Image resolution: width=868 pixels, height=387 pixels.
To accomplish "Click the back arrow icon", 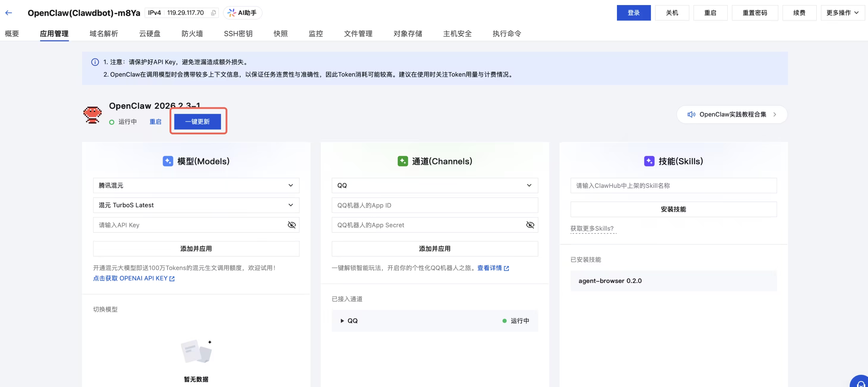I will click(9, 13).
